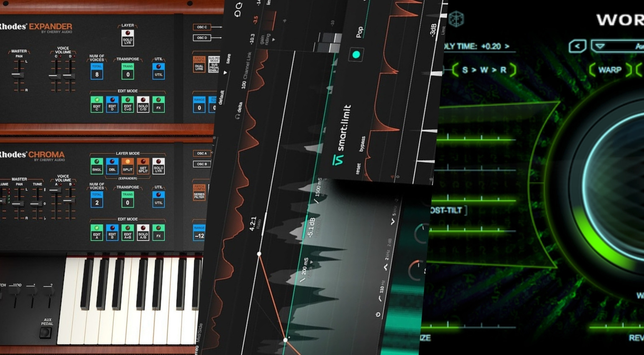Click the OSC D routing box
Viewport: 644px width, 355px height.
click(x=202, y=38)
